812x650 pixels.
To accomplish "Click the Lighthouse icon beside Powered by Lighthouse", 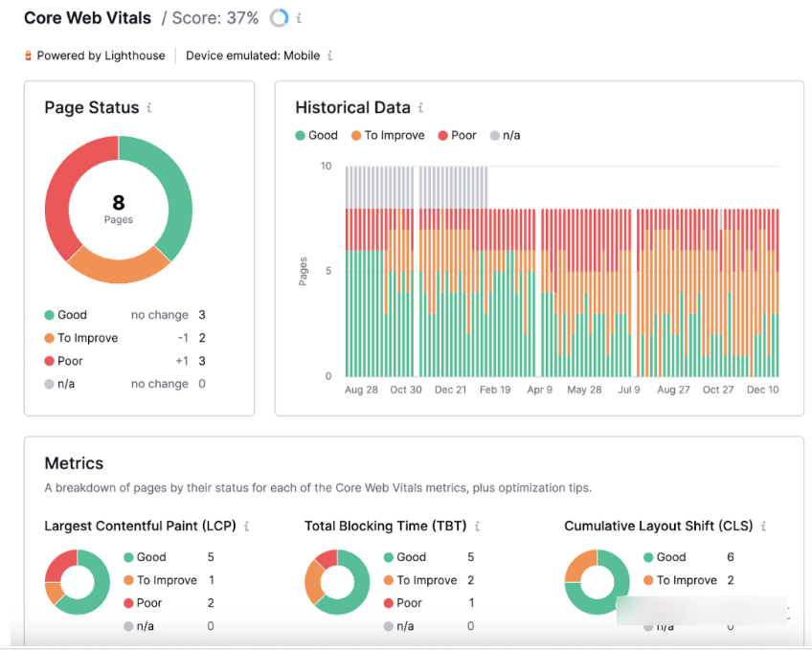I will pos(28,56).
